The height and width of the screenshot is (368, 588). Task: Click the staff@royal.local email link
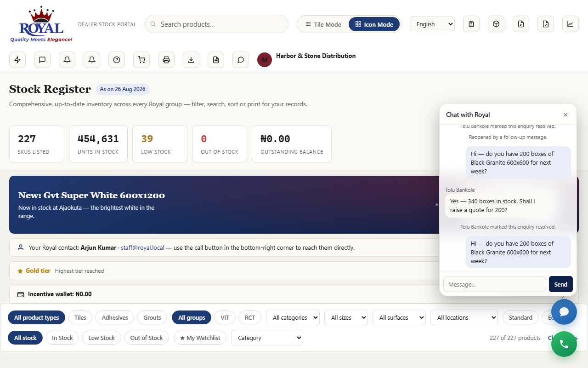[x=142, y=247]
